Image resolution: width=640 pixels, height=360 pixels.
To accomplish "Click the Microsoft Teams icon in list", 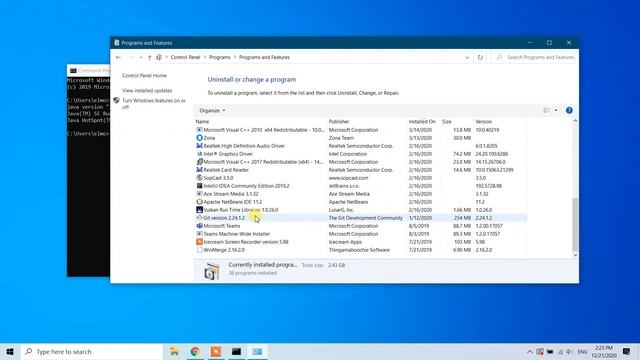I will pos(199,226).
